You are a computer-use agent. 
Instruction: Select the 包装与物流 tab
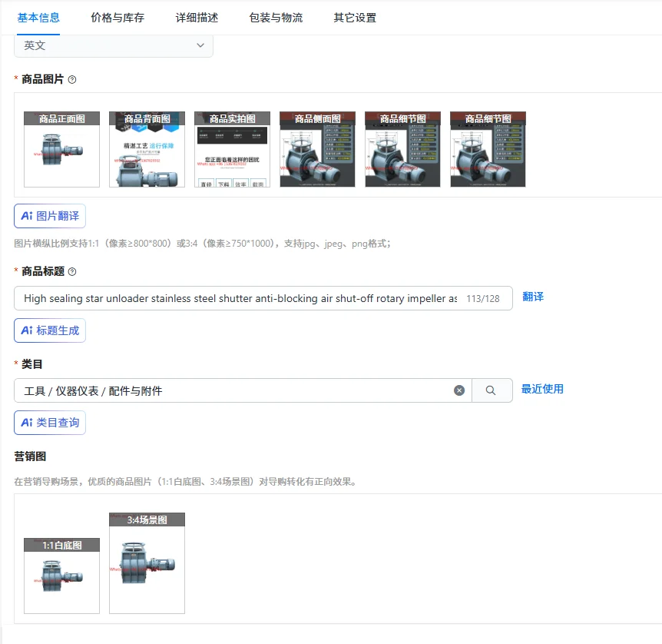(x=276, y=18)
